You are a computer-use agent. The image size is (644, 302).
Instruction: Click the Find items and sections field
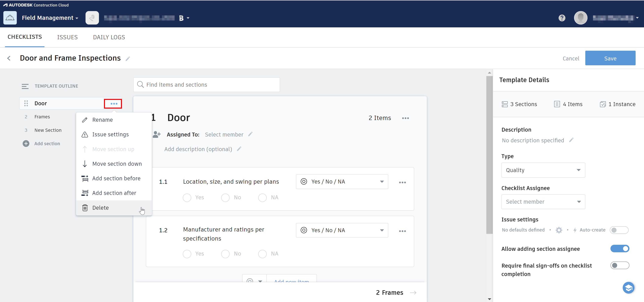click(x=207, y=85)
